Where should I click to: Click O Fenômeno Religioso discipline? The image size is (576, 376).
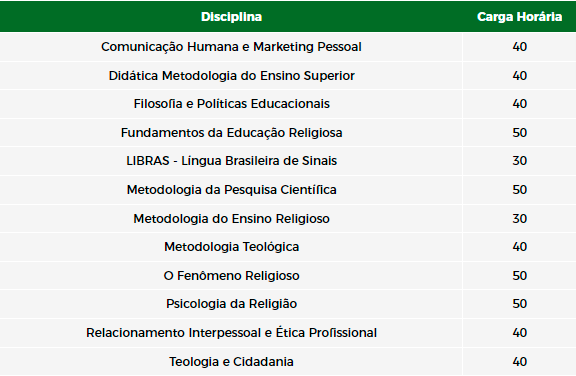pos(231,275)
